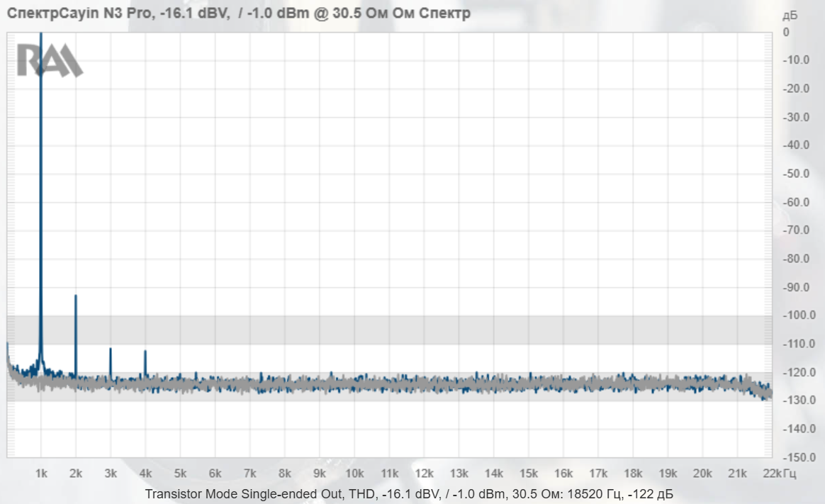825x504 pixels.
Task: Click the '14k' frequency axis label
Action: click(493, 474)
